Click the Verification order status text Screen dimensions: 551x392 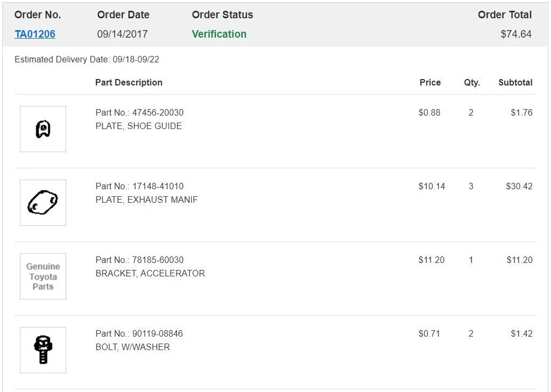219,34
